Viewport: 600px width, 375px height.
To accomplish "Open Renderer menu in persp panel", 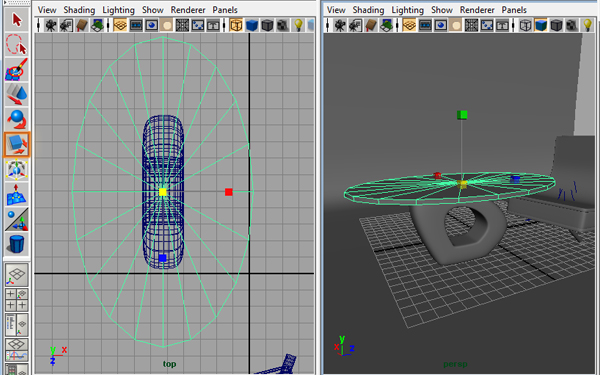I will (x=477, y=10).
